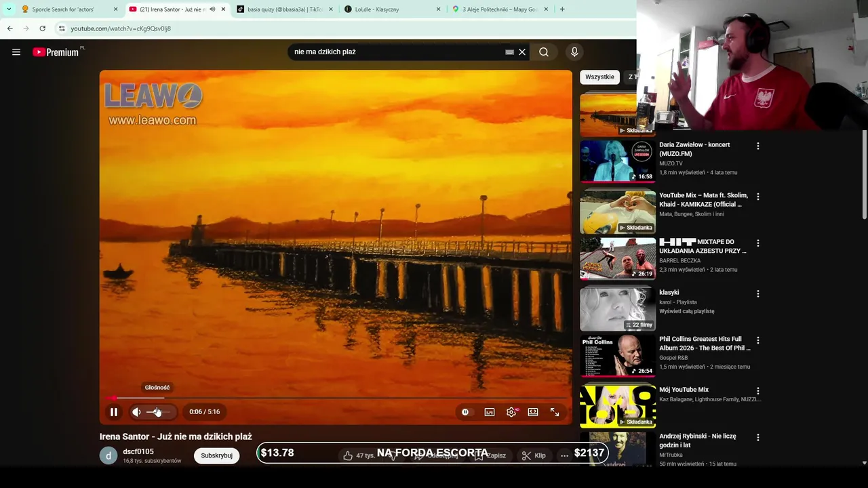
Task: Open options for Phil Collins Greatest Hits
Action: 757,340
